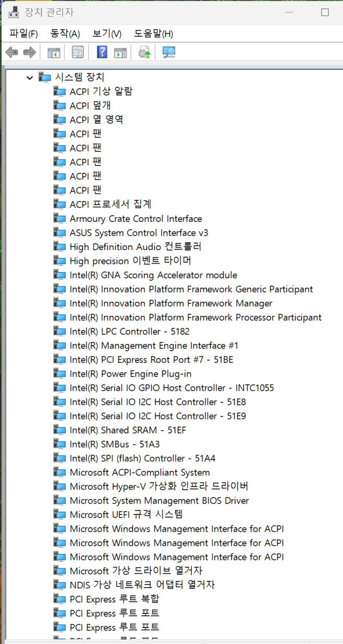Select ACPI 열 영역 device
The width and height of the screenshot is (343, 644).
[x=96, y=120]
